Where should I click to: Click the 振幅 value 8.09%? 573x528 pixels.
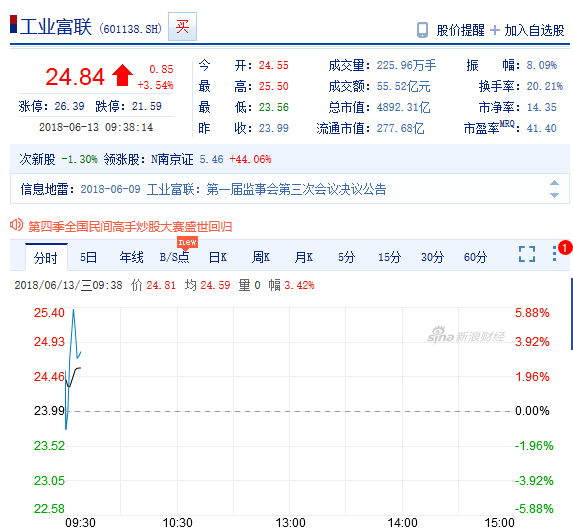tap(542, 65)
